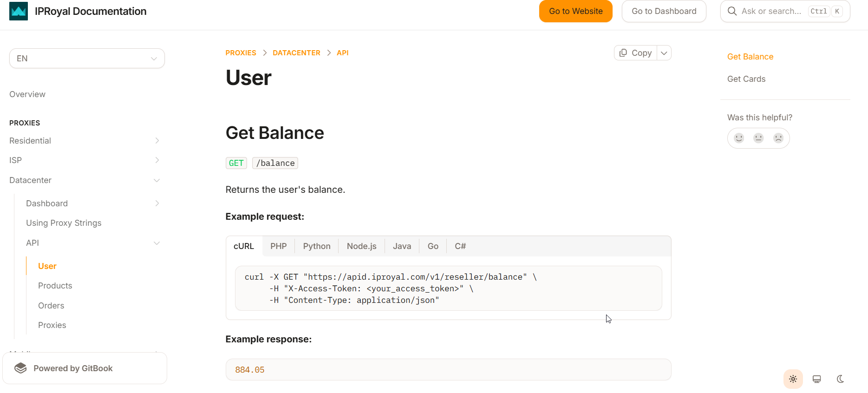Select system theme monitor icon
The width and height of the screenshot is (868, 393).
click(x=816, y=379)
